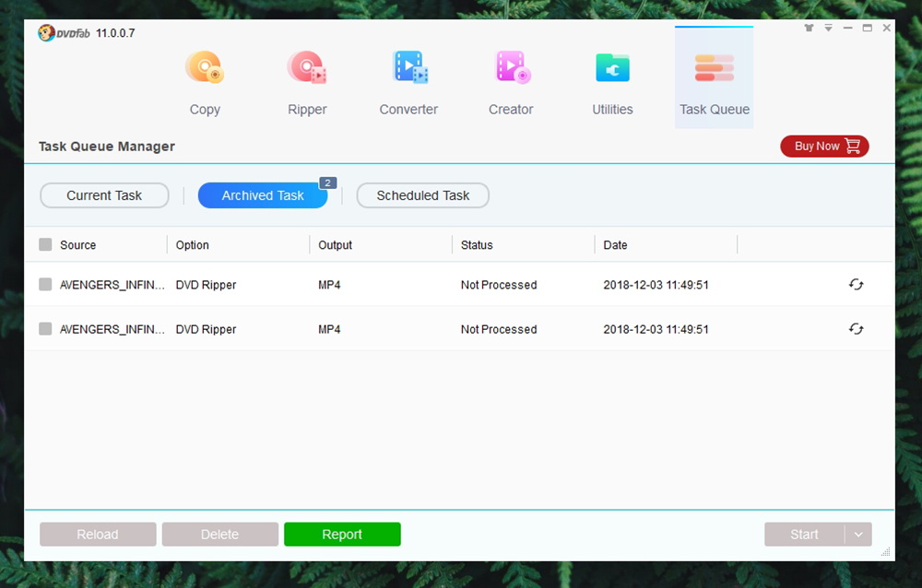Screen dimensions: 922x588
Task: Click the Source column header
Action: (x=77, y=245)
